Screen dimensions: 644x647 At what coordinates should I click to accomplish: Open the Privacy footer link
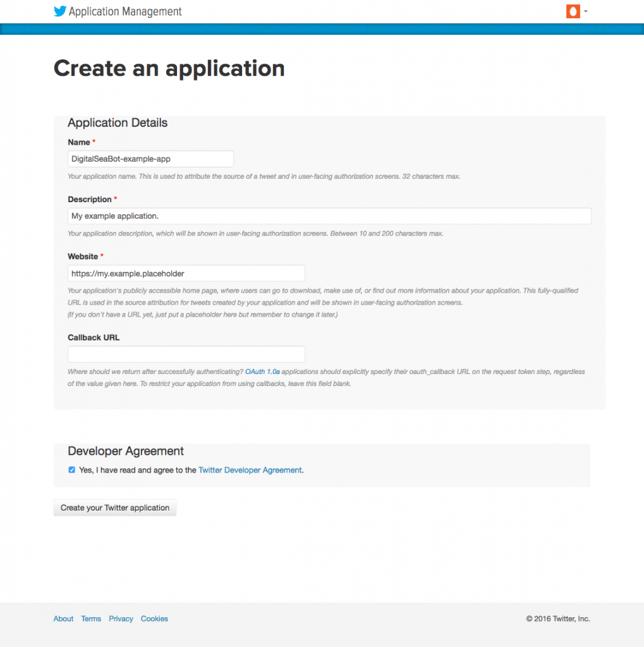[x=121, y=619]
